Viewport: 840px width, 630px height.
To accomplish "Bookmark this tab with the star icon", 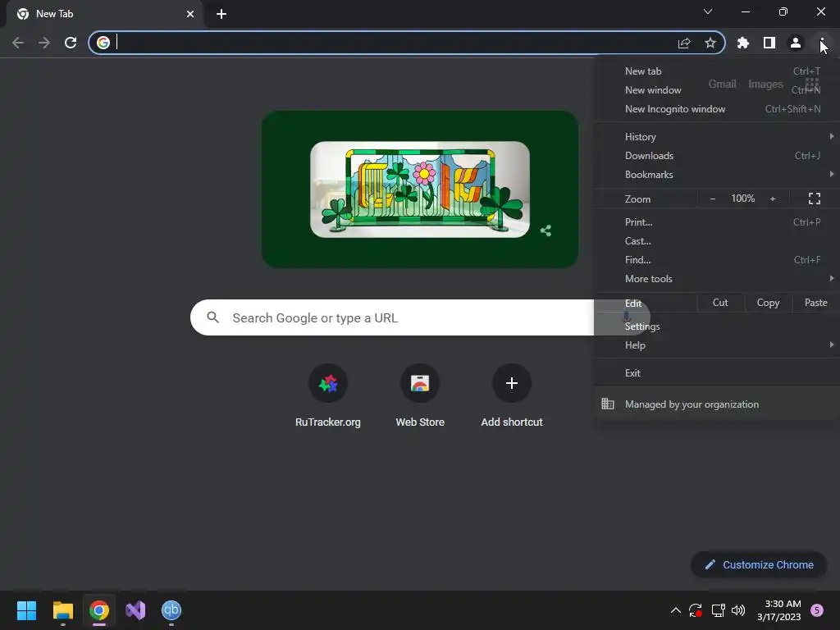I will click(710, 43).
